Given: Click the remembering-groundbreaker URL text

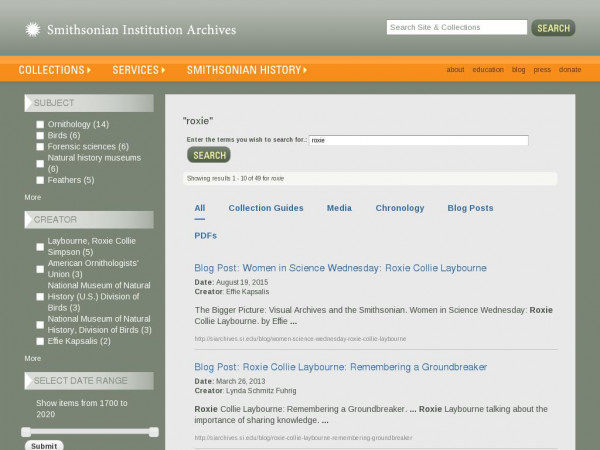Looking at the screenshot, I should point(303,438).
